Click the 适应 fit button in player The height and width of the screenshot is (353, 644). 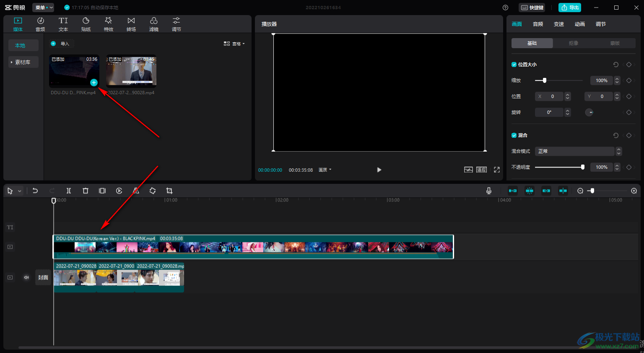tap(481, 170)
